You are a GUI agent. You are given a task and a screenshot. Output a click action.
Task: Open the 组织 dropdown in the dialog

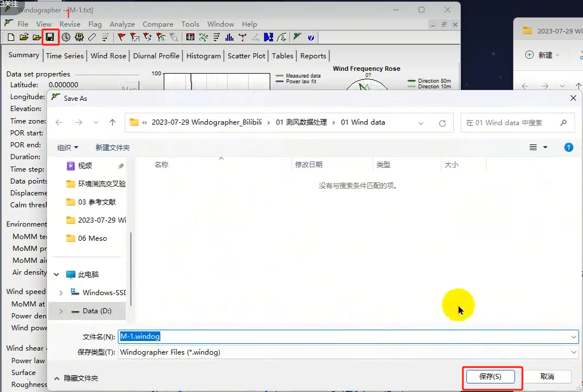tap(66, 147)
